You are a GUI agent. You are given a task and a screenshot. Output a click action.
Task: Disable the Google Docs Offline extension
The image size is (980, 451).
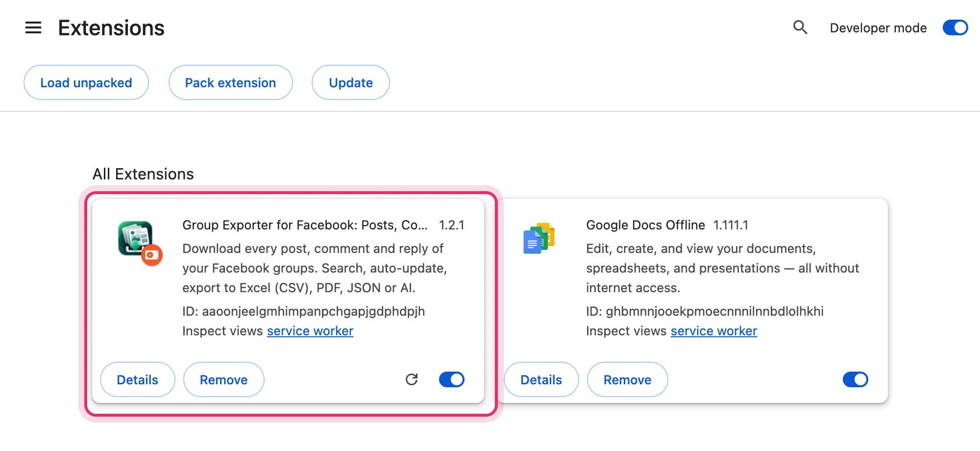tap(855, 379)
